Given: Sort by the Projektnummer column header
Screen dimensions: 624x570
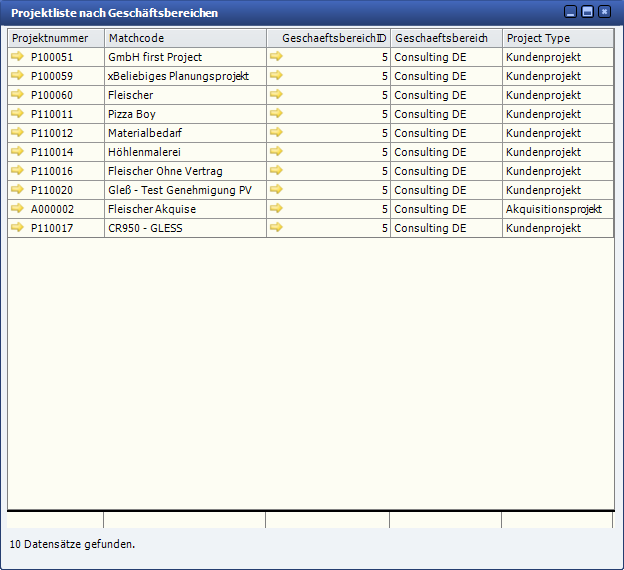Looking at the screenshot, I should pyautogui.click(x=55, y=38).
